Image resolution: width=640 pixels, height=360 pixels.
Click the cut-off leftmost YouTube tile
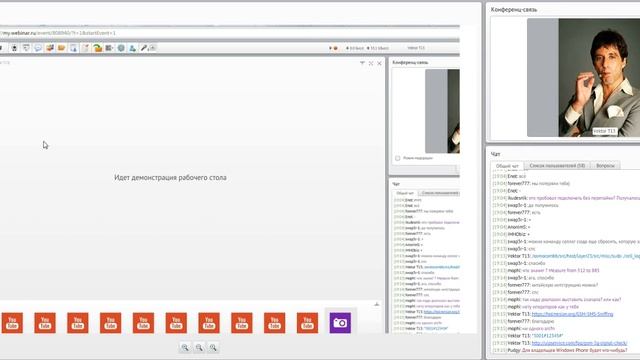12,323
